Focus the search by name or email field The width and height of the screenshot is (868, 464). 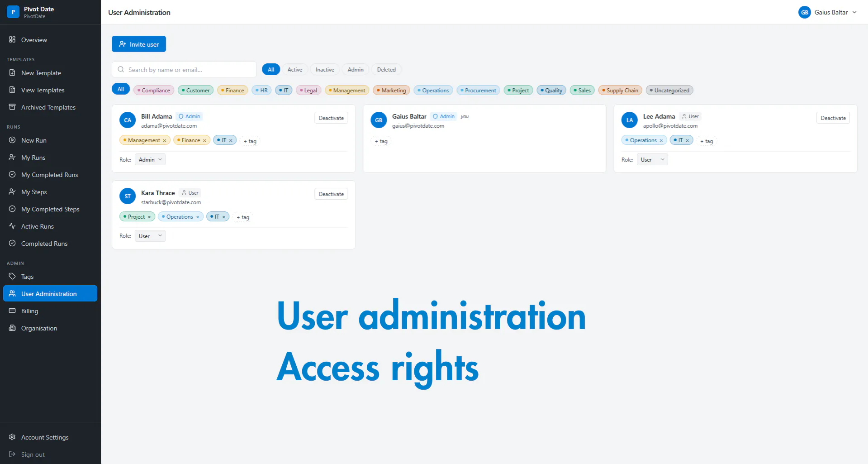click(x=184, y=69)
